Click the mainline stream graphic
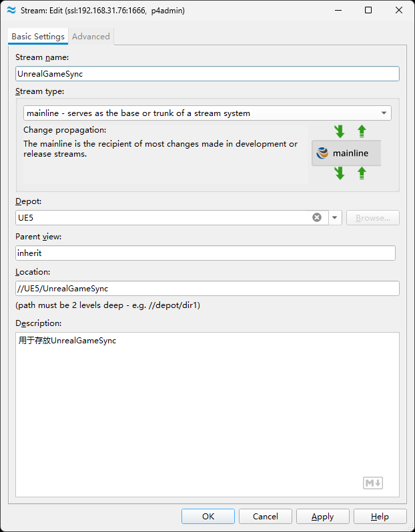Image resolution: width=415 pixels, height=532 pixels. tap(346, 153)
